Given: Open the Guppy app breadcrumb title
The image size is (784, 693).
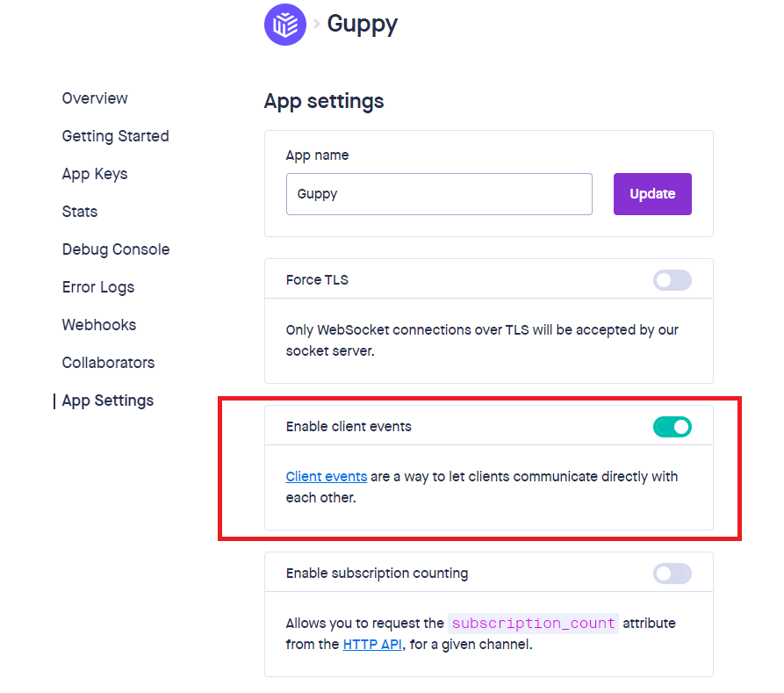Looking at the screenshot, I should pos(362,24).
